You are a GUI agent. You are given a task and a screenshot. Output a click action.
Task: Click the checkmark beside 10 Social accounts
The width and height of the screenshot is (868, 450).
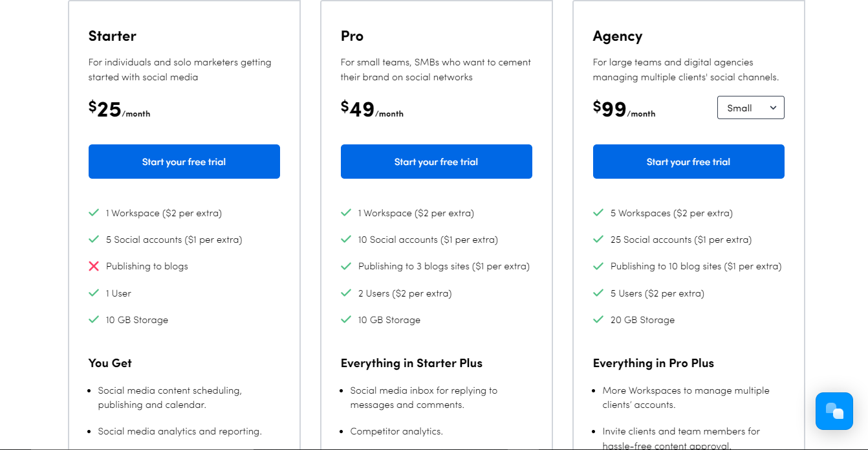tap(346, 239)
